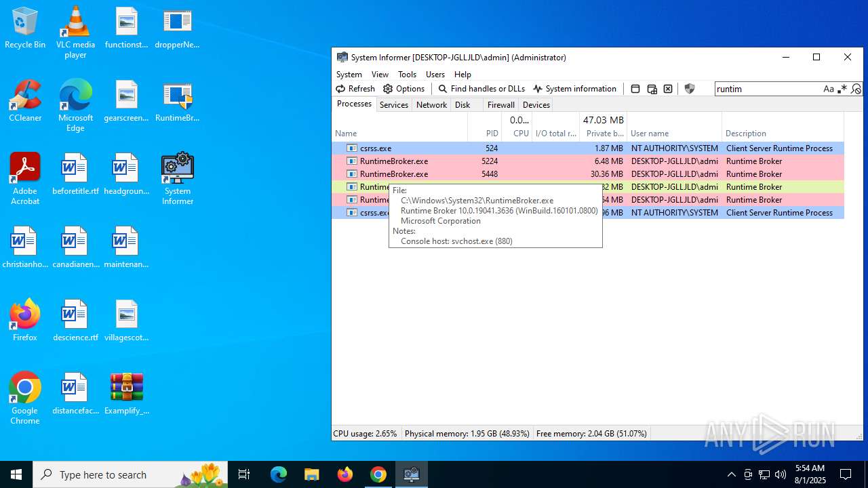Click the find window and thread icon
The width and height of the screenshot is (868, 488).
point(652,89)
